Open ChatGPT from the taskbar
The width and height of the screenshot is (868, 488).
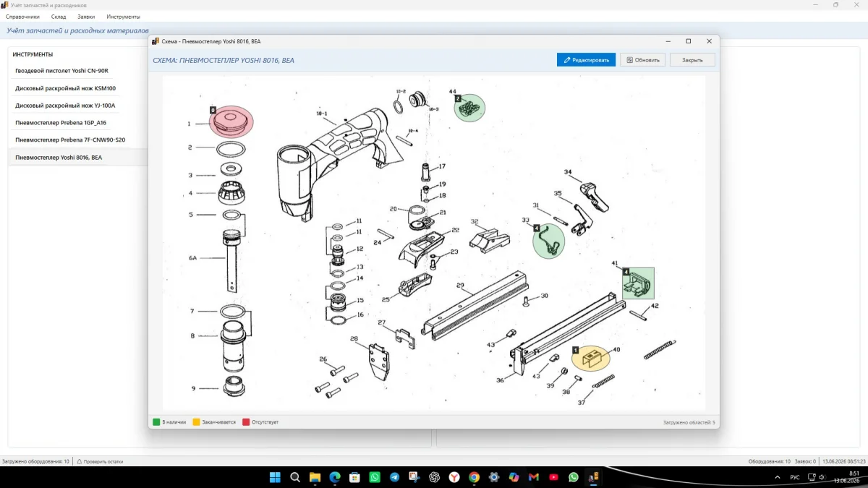(x=434, y=477)
